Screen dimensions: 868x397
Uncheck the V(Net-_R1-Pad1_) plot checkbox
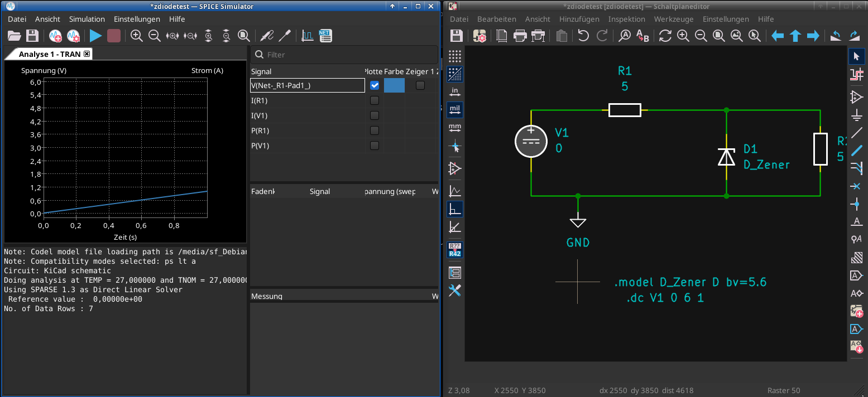click(x=375, y=85)
